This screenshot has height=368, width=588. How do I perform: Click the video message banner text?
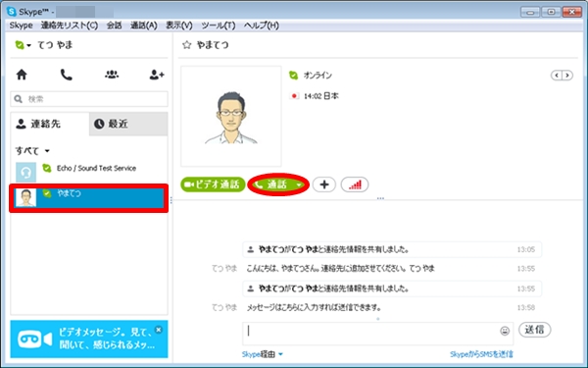(x=107, y=339)
